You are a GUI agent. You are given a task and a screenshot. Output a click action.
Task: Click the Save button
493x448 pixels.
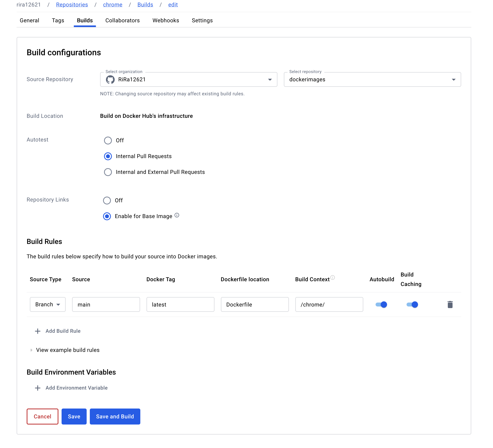(74, 416)
